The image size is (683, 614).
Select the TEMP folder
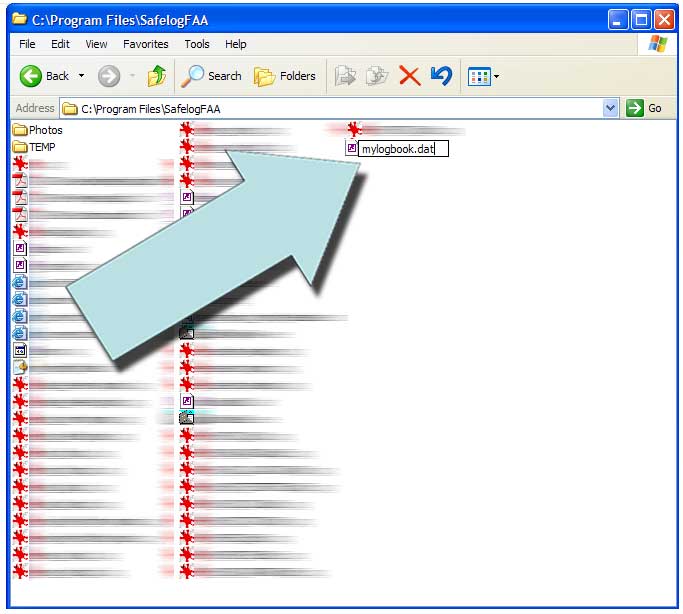pyautogui.click(x=34, y=147)
